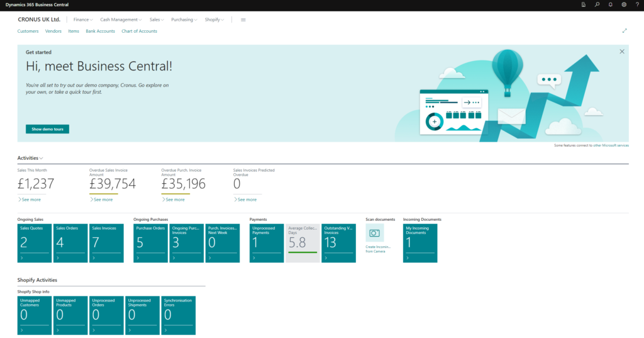Follow the other Microsoft services link
644x338 pixels.
(611, 145)
